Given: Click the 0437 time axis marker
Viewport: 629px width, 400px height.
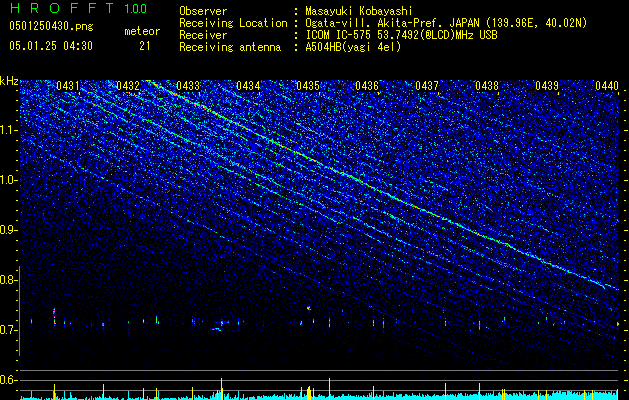Looking at the screenshot, I should pyautogui.click(x=427, y=86).
